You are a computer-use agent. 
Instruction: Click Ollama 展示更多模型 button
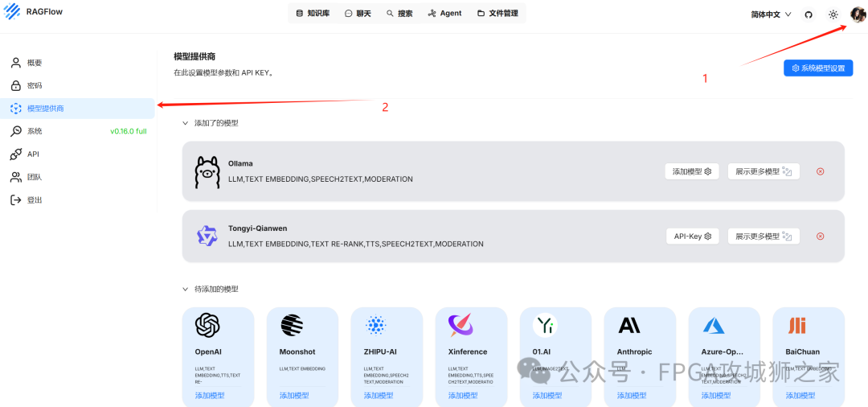pyautogui.click(x=764, y=171)
